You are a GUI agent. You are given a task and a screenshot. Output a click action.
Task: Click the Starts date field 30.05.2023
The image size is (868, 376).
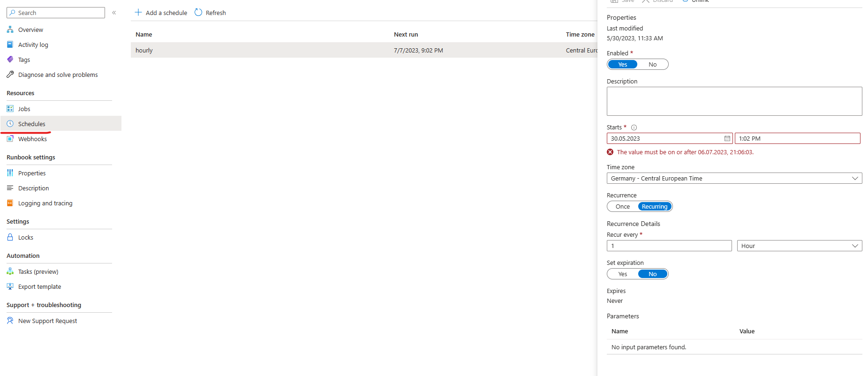(670, 138)
